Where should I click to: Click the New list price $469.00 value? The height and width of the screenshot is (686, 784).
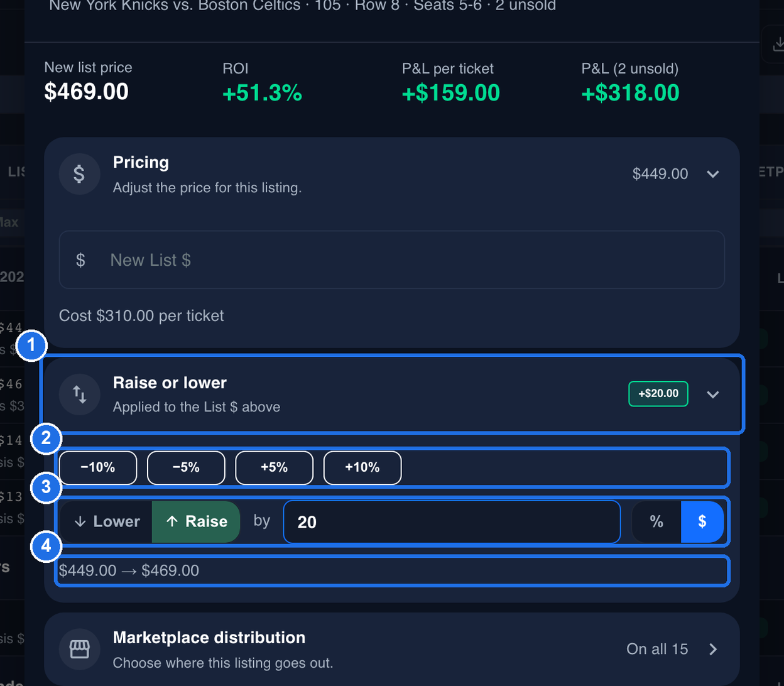point(87,92)
